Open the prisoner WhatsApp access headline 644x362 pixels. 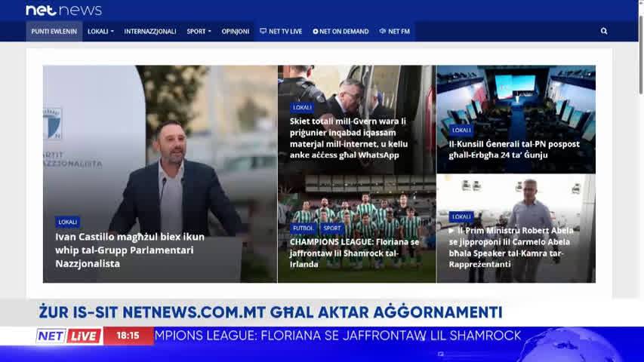(x=349, y=138)
